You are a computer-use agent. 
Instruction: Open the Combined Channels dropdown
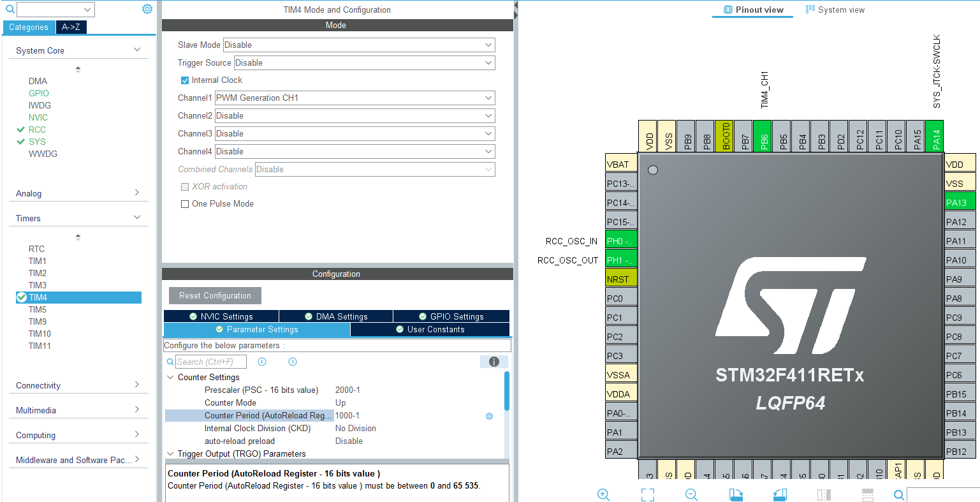[x=375, y=170]
